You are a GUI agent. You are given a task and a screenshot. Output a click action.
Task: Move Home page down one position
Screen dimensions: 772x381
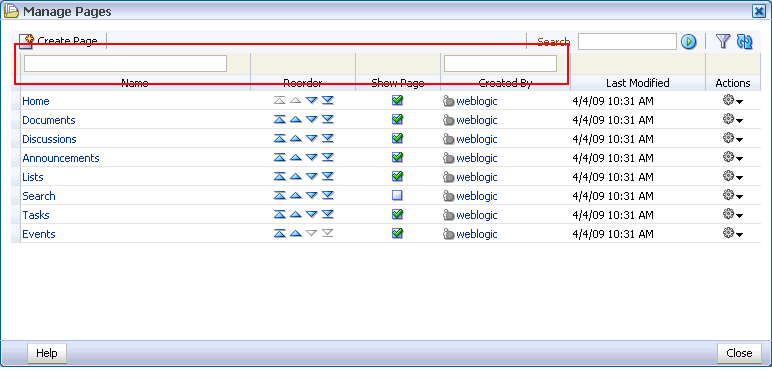click(x=312, y=100)
